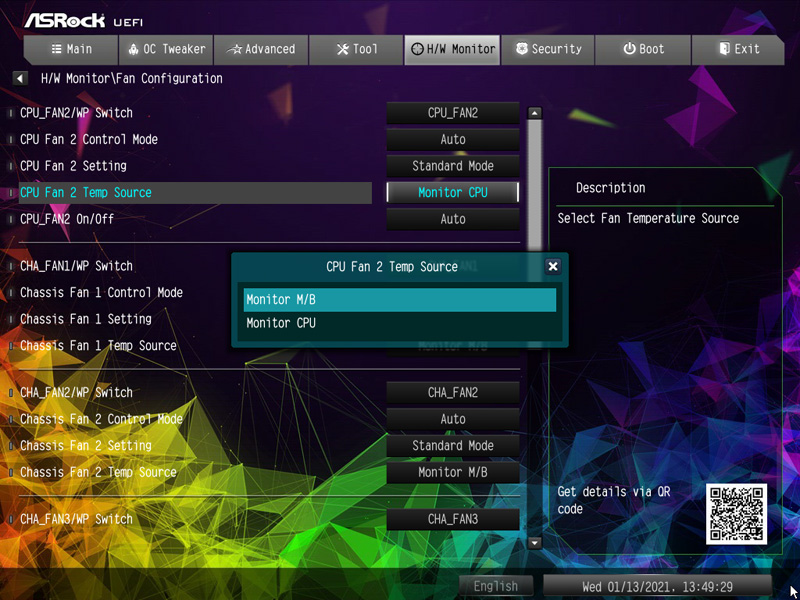Select the H/W Monitor tab
The image size is (800, 600).
(x=452, y=49)
